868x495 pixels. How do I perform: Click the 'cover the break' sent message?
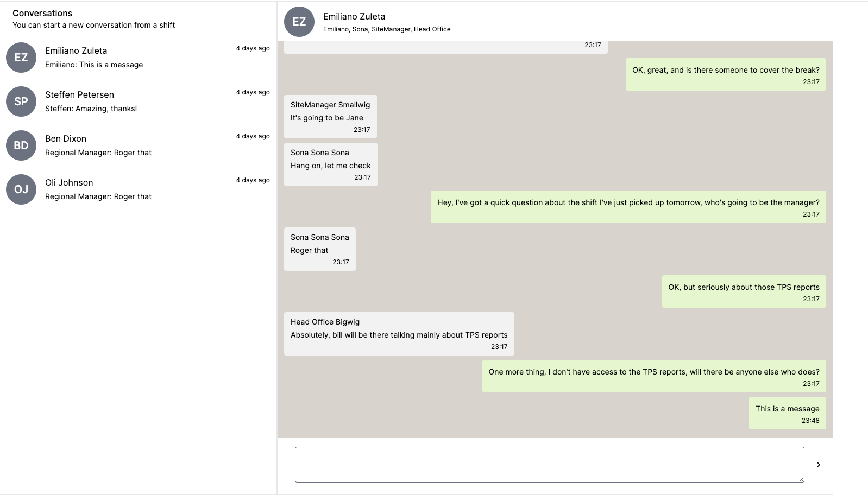(725, 74)
